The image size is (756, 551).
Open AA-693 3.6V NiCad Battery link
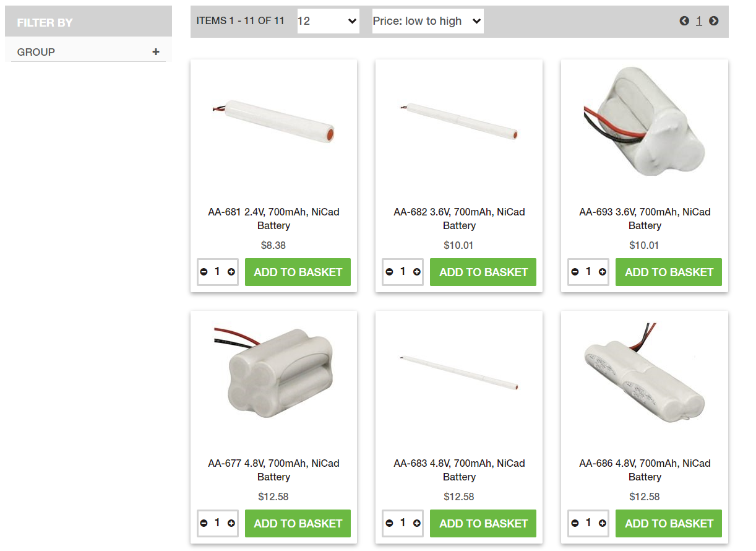tap(645, 219)
